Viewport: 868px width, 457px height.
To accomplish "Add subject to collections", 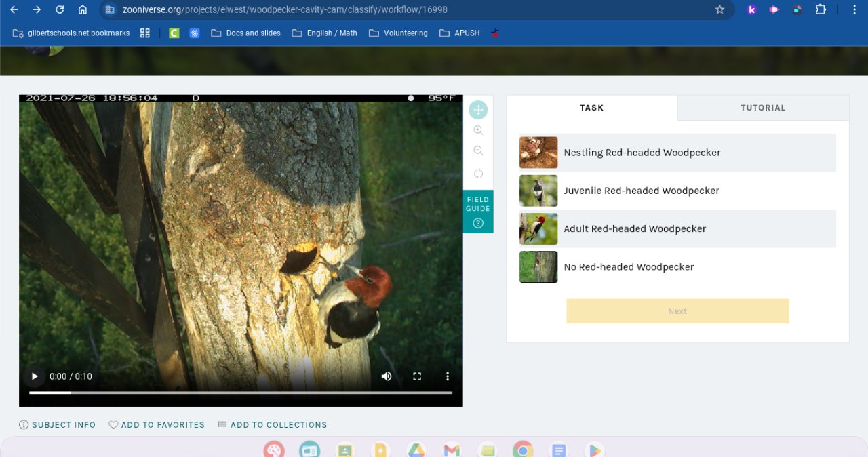I will pos(272,425).
